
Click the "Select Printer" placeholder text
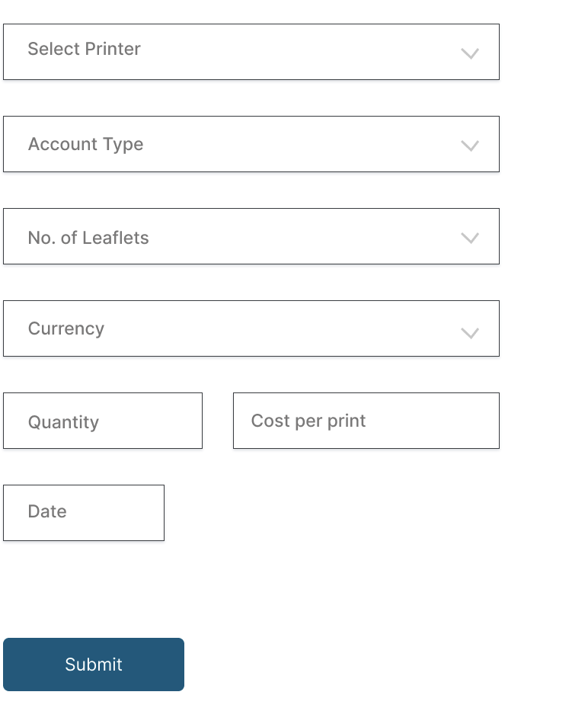click(85, 50)
